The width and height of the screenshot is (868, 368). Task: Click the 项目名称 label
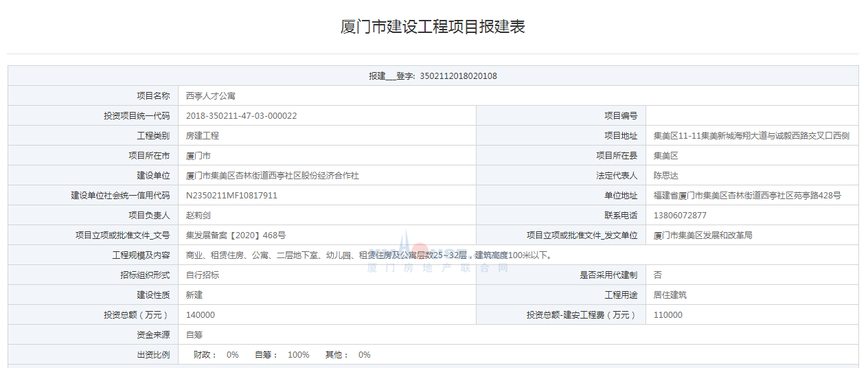point(153,96)
